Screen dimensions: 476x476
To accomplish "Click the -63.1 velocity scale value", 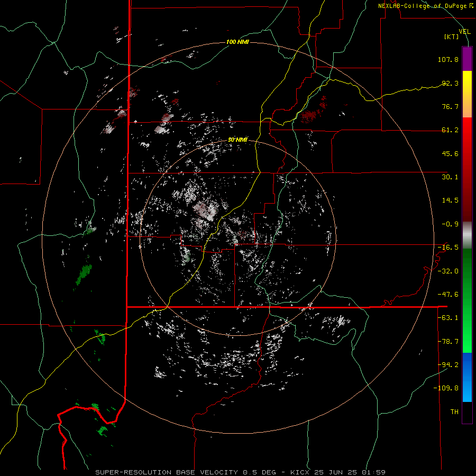I will coord(448,318).
